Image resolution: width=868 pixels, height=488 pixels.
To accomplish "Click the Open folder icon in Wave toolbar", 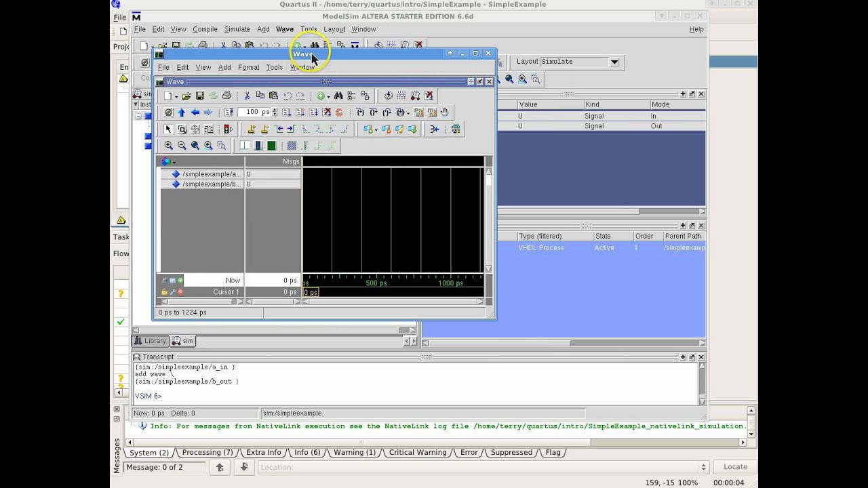I will [x=186, y=96].
